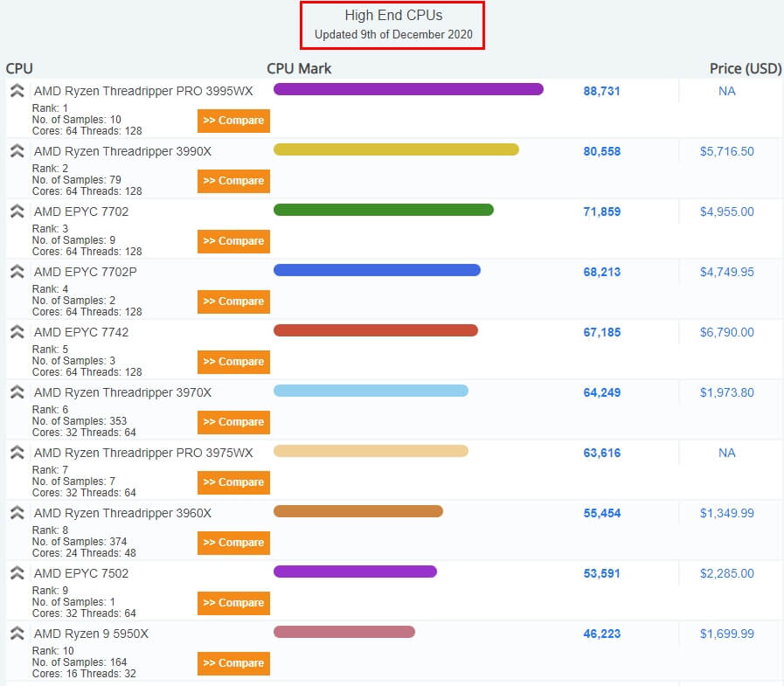Open the $4,955.00 price link

[726, 211]
